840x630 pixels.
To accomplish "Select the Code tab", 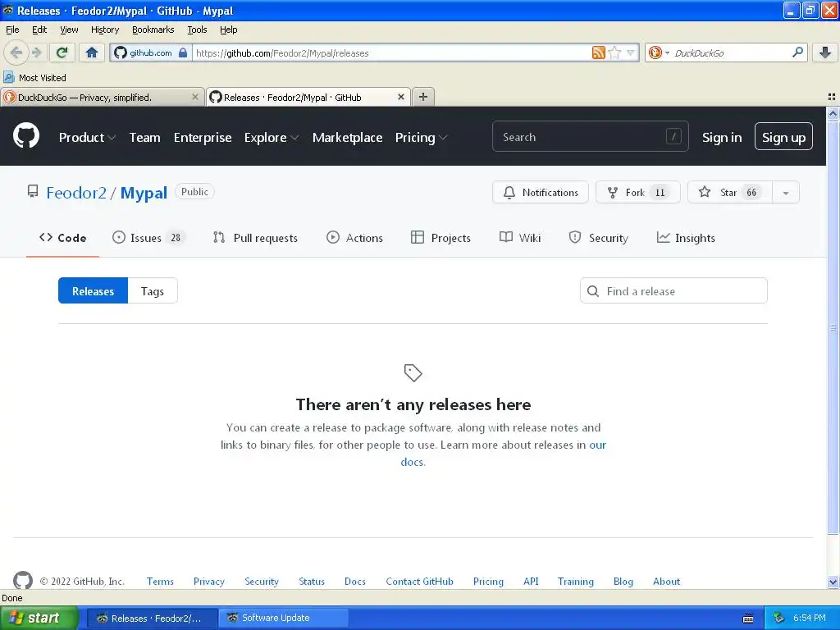I will coord(62,238).
